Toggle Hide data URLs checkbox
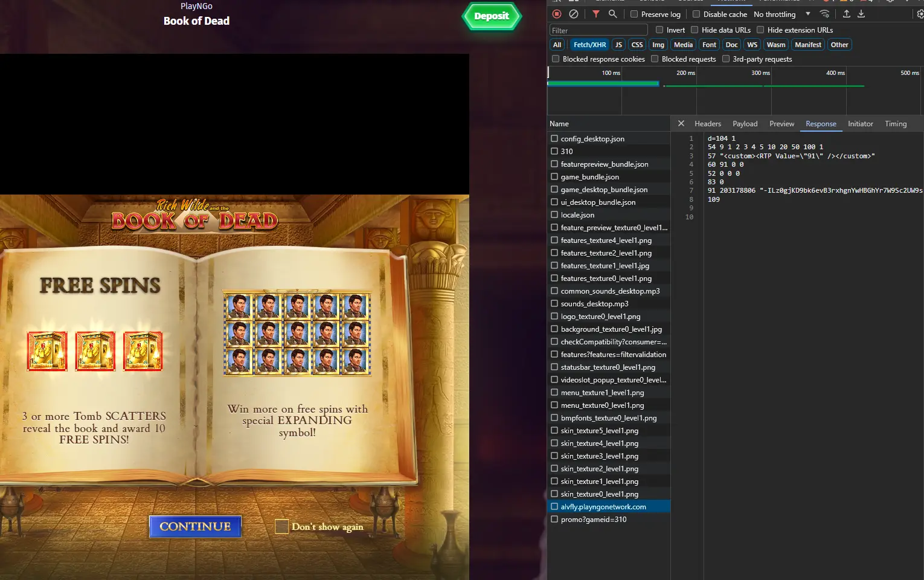 [695, 30]
